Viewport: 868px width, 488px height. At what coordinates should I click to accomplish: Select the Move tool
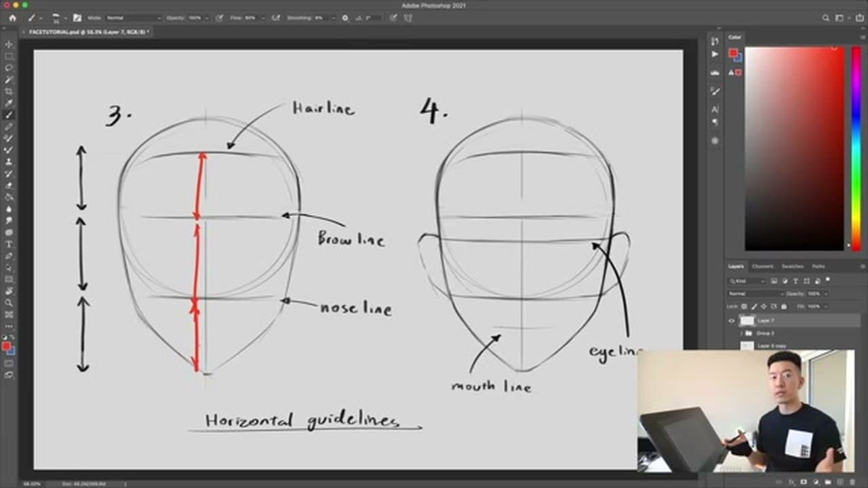point(9,44)
